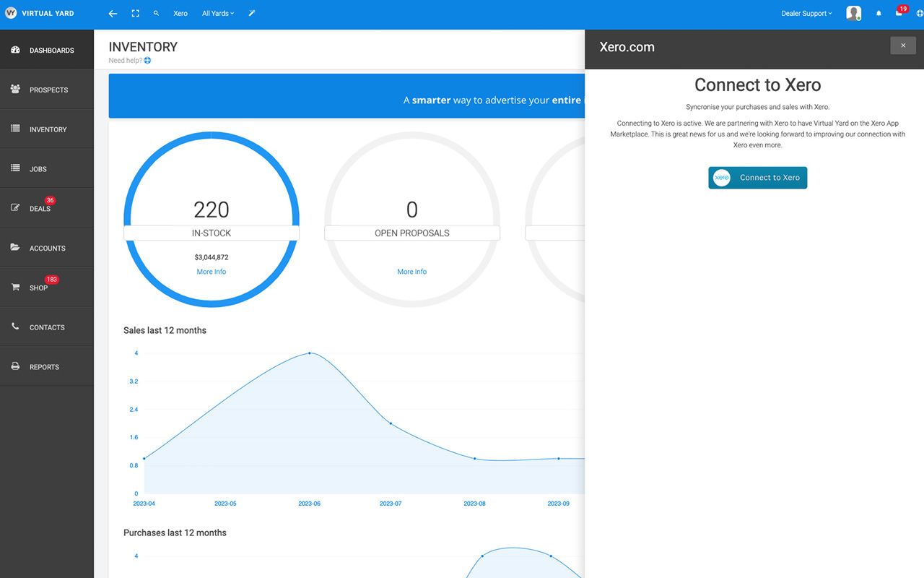Open the Contacts menu

(47, 327)
